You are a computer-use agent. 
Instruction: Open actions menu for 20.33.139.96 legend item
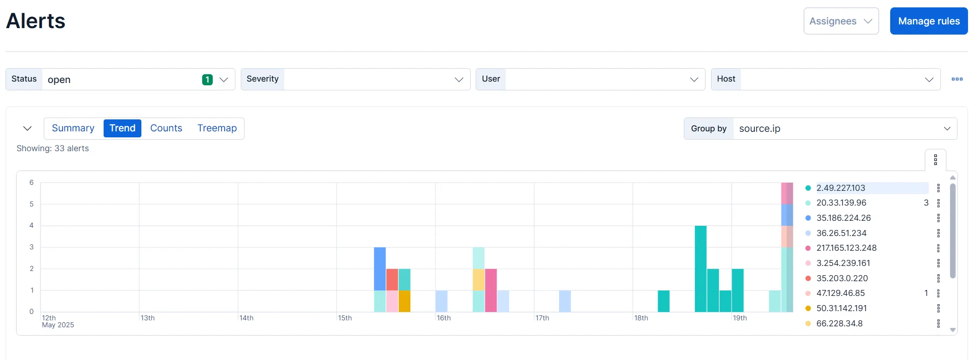(x=938, y=203)
